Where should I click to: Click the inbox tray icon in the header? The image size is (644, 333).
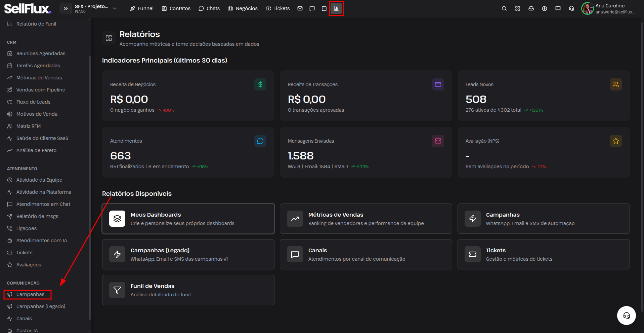coord(531,8)
